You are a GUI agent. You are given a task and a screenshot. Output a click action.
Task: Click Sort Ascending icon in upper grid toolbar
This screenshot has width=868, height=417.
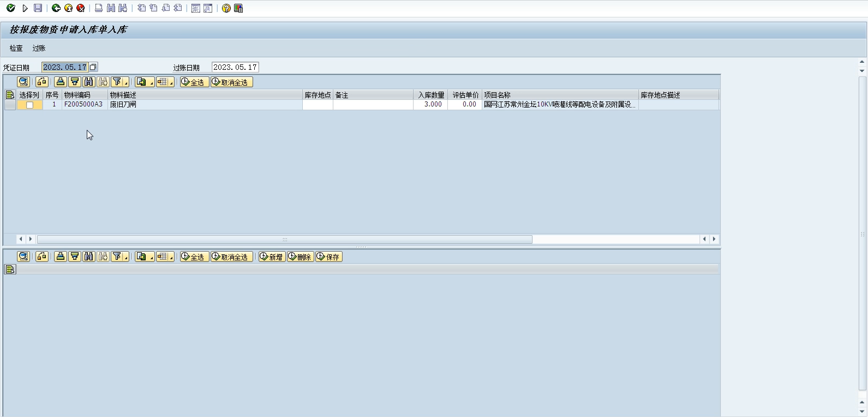(x=61, y=82)
